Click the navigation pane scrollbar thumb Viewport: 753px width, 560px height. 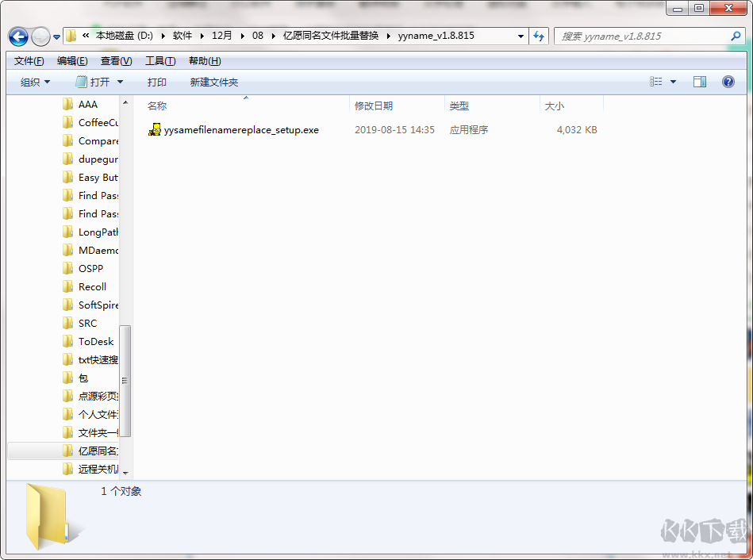coord(125,381)
